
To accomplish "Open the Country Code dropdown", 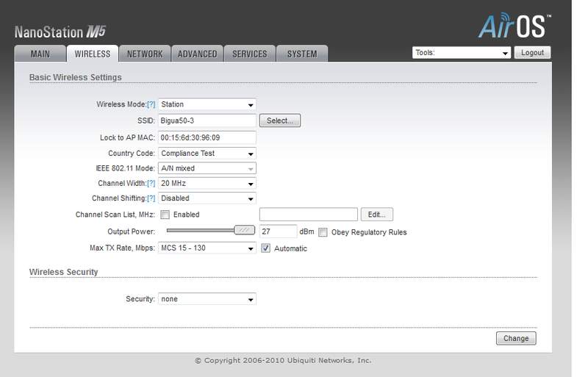I will pyautogui.click(x=207, y=153).
